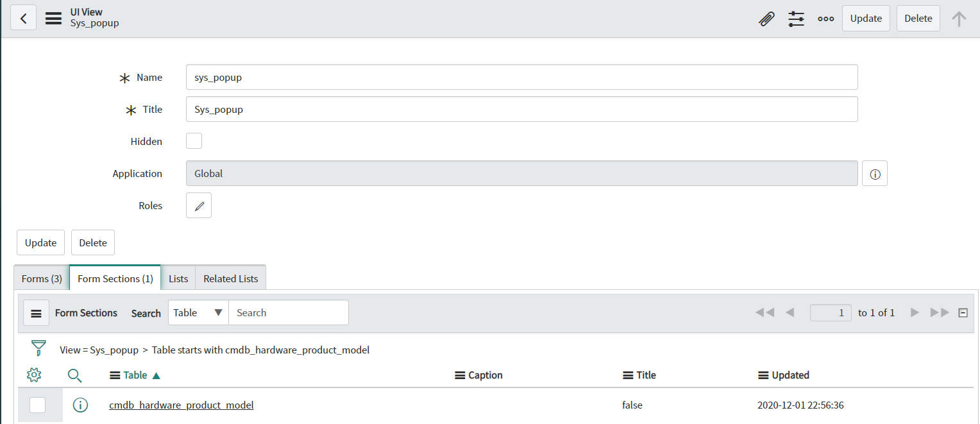
Task: Open the list filter funnel icon
Action: pos(39,348)
